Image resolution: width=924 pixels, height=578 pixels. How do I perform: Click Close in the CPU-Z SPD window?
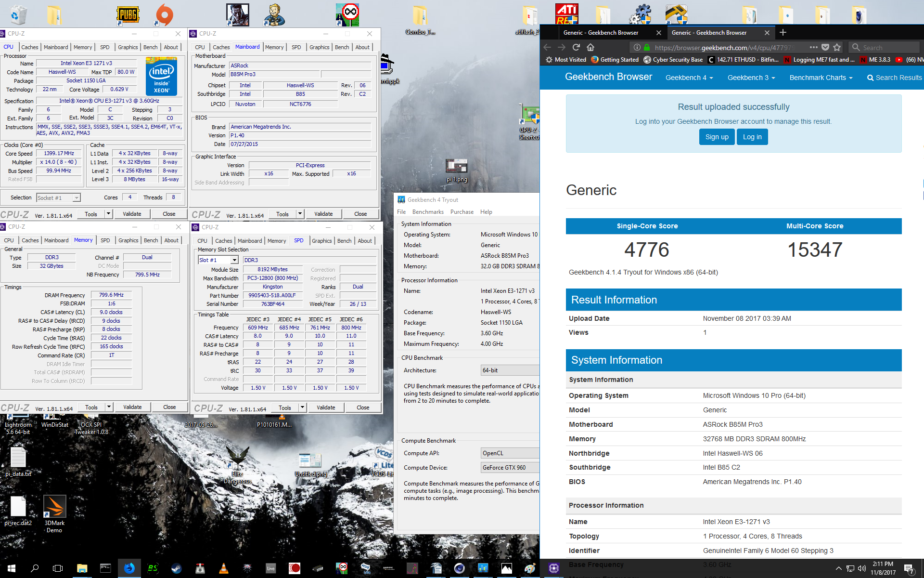click(363, 407)
